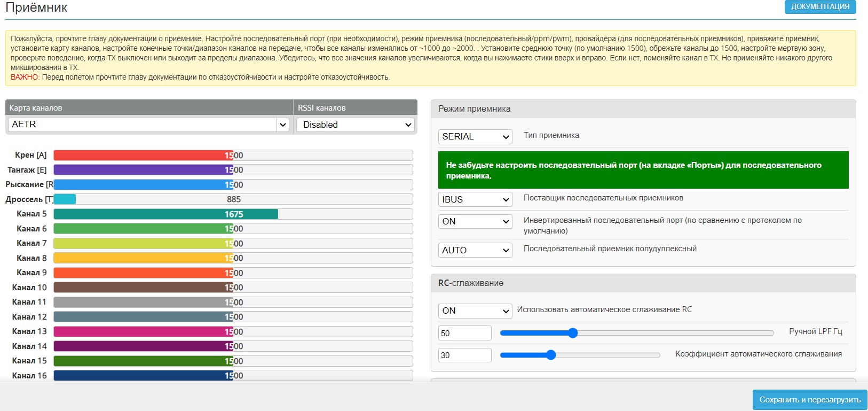Click the green serial port reminder banner
The height and width of the screenshot is (411, 868).
[643, 170]
